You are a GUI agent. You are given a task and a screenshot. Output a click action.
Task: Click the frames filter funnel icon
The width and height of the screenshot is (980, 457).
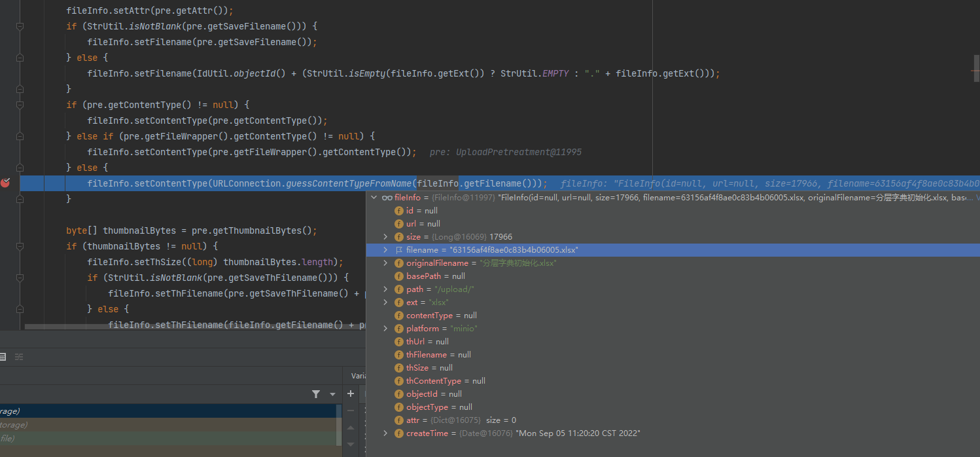coord(316,393)
